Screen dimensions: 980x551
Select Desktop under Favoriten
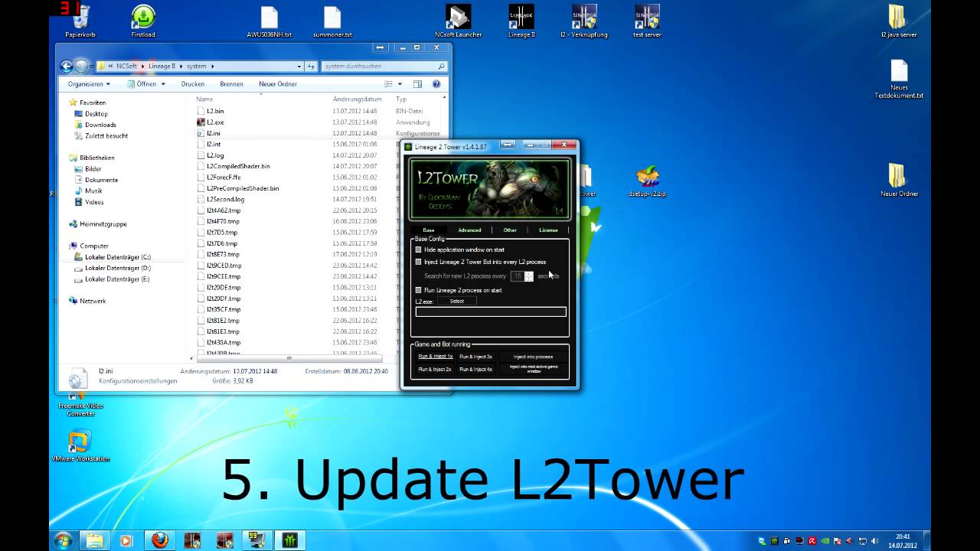[x=96, y=113]
